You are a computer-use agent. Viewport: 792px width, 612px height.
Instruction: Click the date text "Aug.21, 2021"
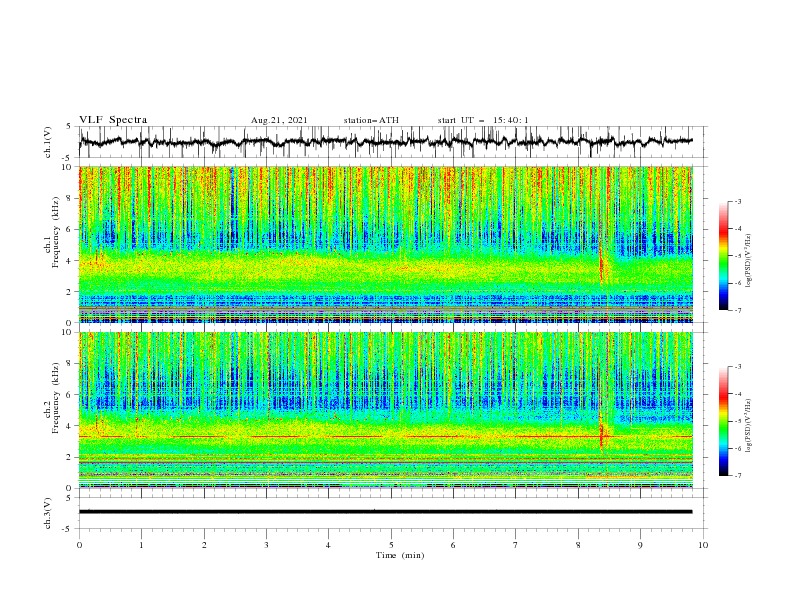pos(279,120)
